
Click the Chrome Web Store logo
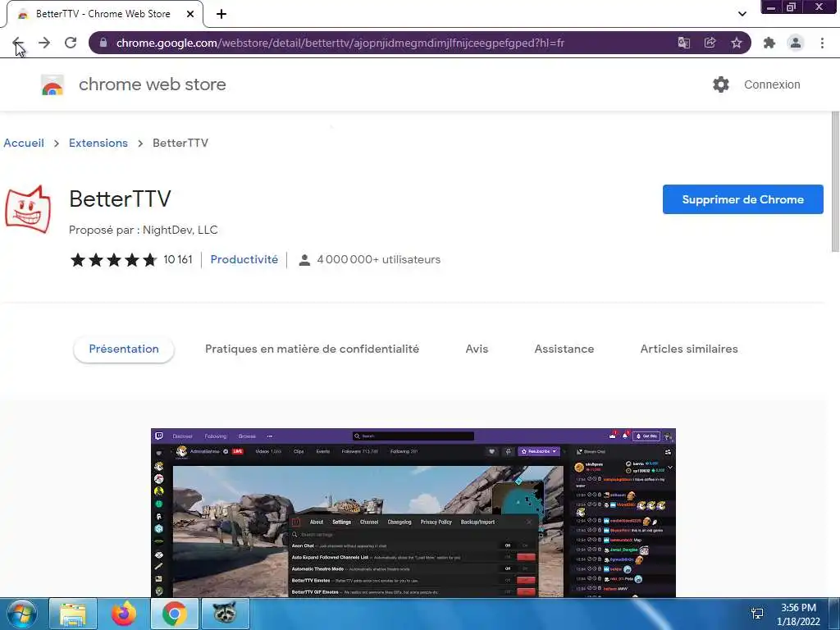52,84
